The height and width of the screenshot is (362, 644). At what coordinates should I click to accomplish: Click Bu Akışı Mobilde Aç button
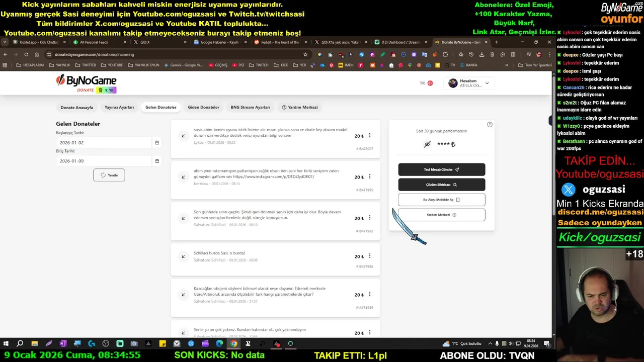click(x=442, y=200)
